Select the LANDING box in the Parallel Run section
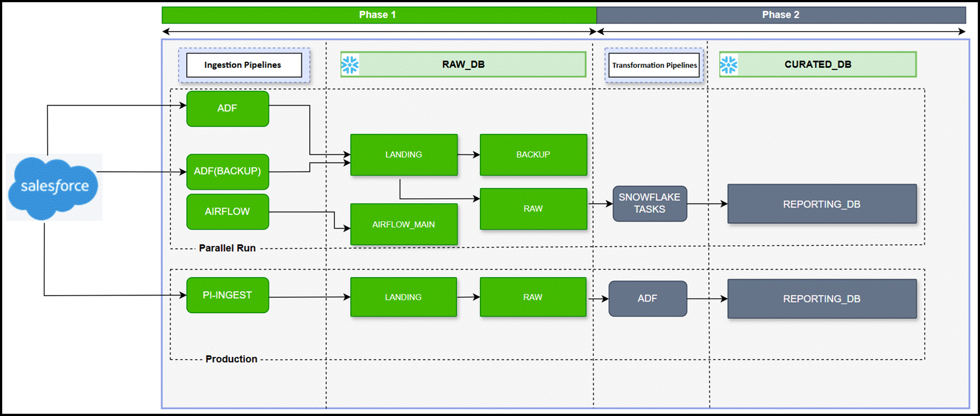Screen dimensions: 980x416 (x=404, y=155)
